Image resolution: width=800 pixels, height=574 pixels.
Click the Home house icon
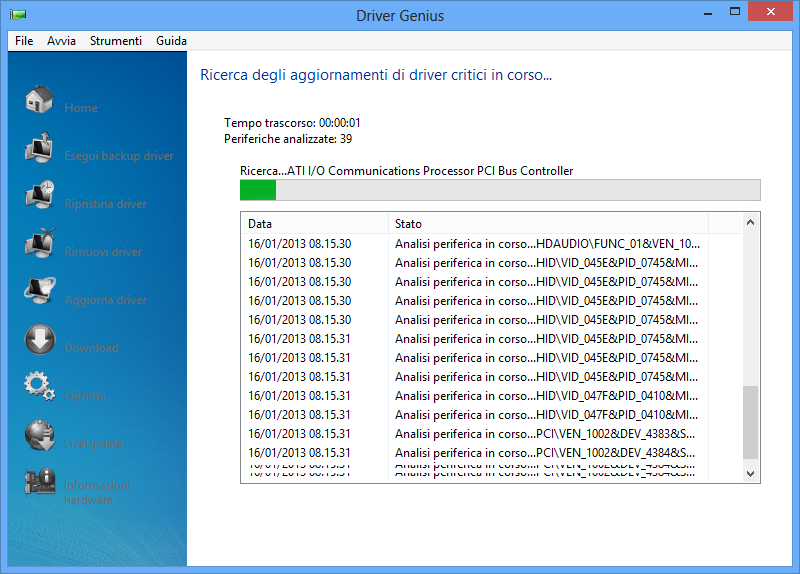click(40, 99)
